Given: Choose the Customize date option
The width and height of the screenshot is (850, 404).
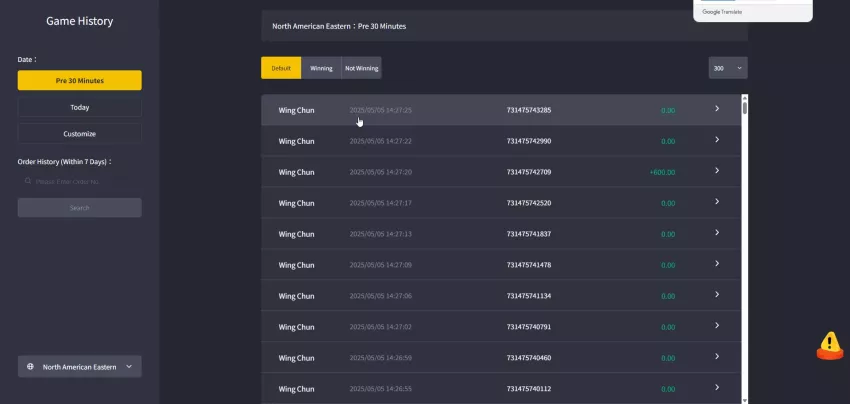Looking at the screenshot, I should pos(80,133).
